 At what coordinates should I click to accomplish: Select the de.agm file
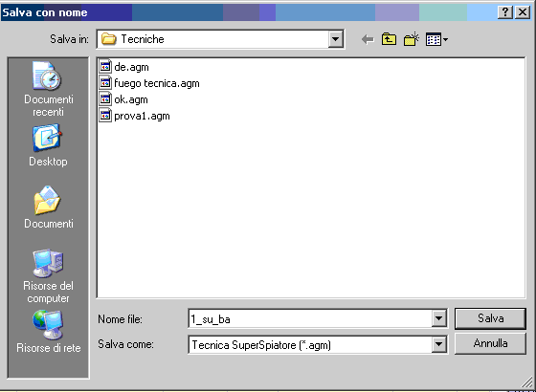click(x=124, y=67)
